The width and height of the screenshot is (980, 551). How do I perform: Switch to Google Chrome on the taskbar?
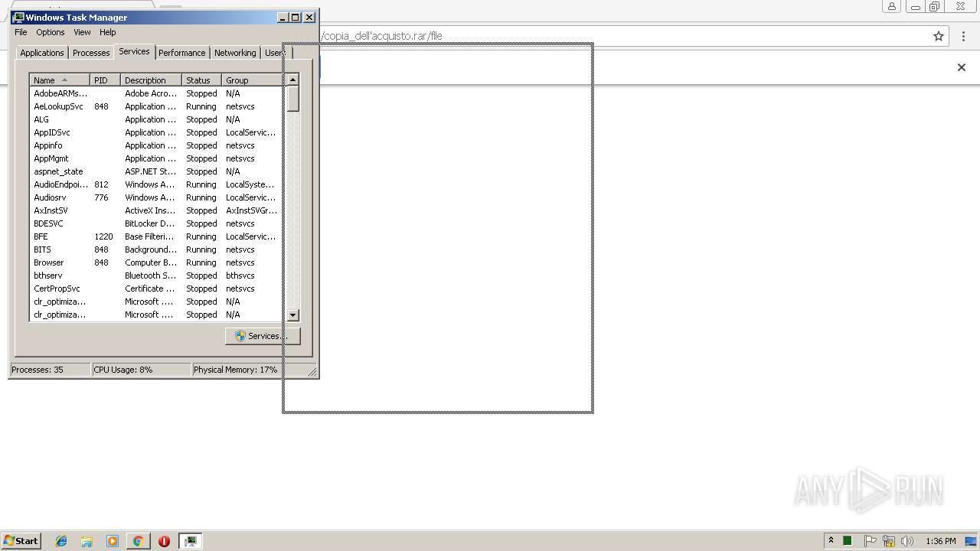[138, 541]
